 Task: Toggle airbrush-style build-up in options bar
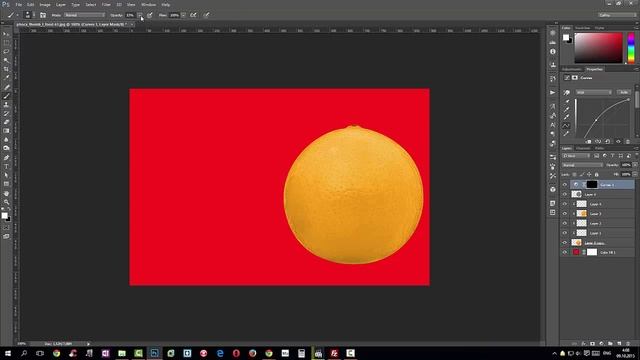pyautogui.click(x=193, y=15)
